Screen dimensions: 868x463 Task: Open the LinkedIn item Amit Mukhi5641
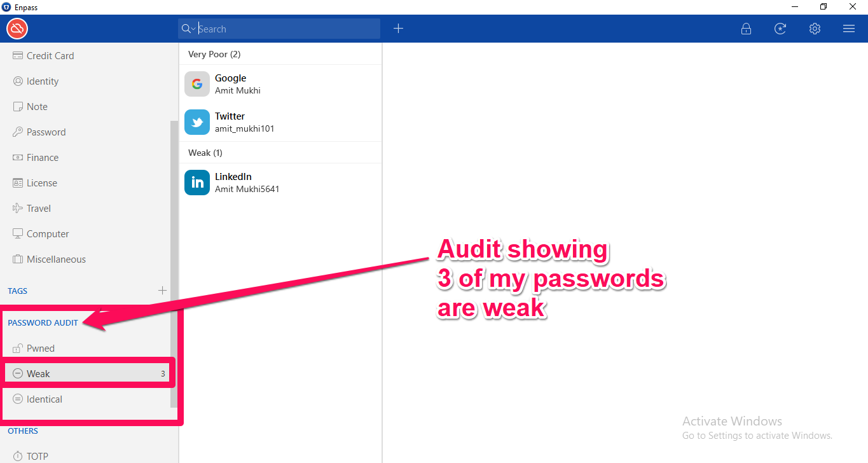coord(280,183)
